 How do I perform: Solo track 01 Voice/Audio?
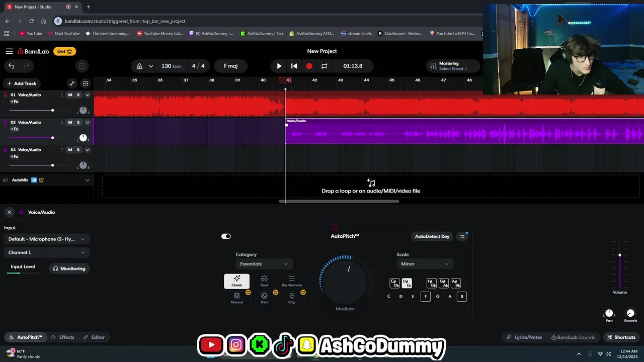(78, 95)
